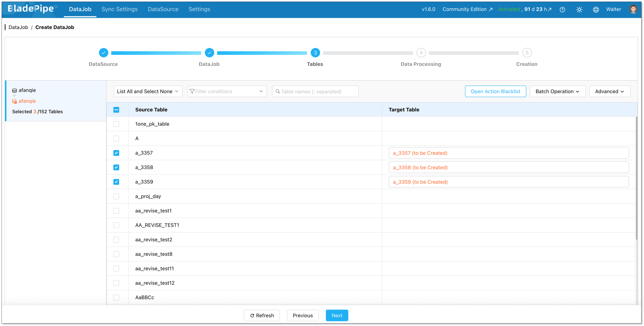644x326 pixels.
Task: Open the Sync Settings tab
Action: pyautogui.click(x=119, y=9)
